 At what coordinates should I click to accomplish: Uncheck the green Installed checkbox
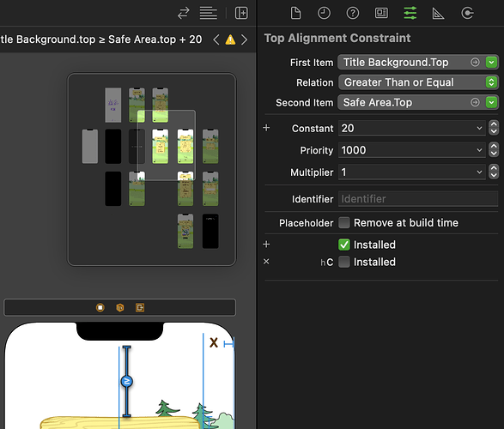click(x=344, y=245)
